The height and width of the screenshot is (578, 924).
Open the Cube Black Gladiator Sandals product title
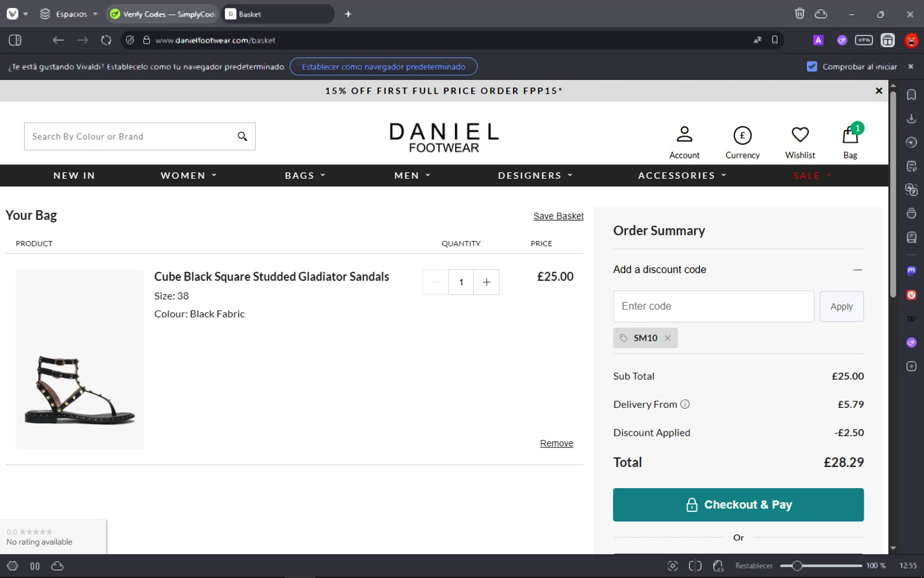[272, 277]
